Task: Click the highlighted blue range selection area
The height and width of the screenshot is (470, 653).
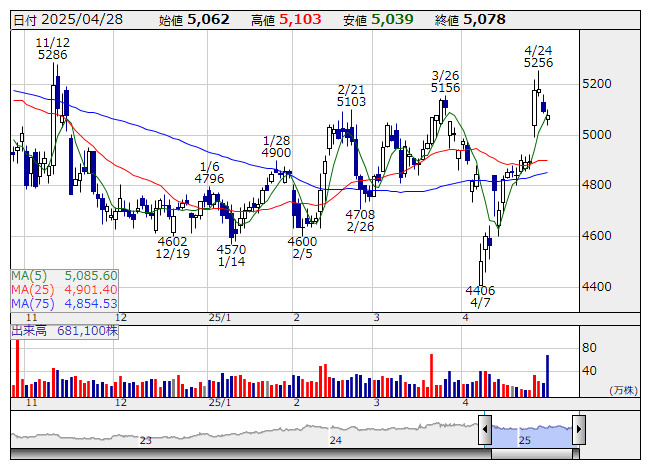Action: [532, 436]
